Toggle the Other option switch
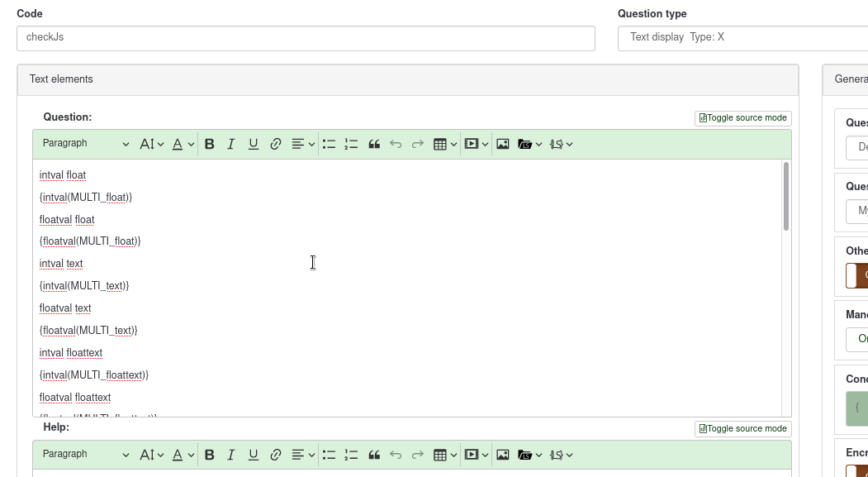 (857, 275)
